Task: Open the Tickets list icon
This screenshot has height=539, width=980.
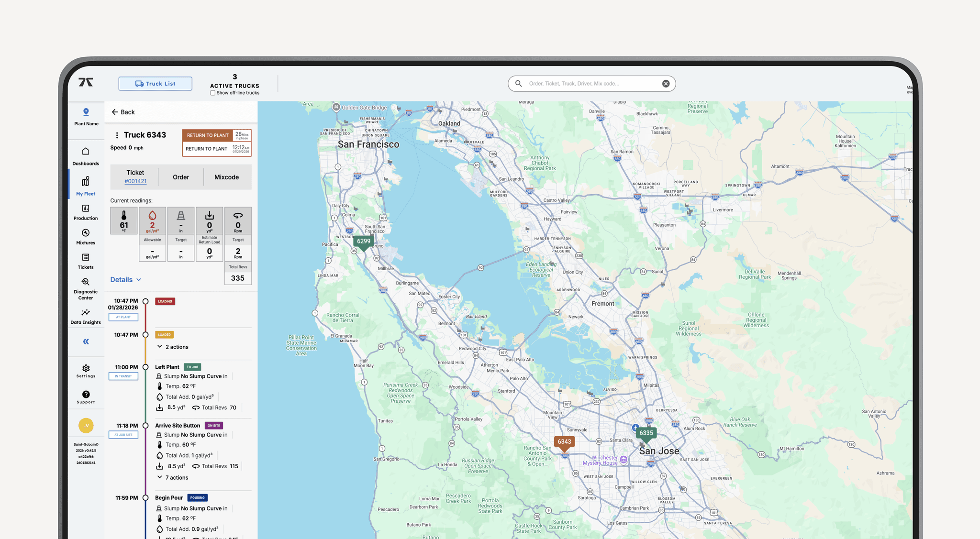Action: click(x=85, y=258)
